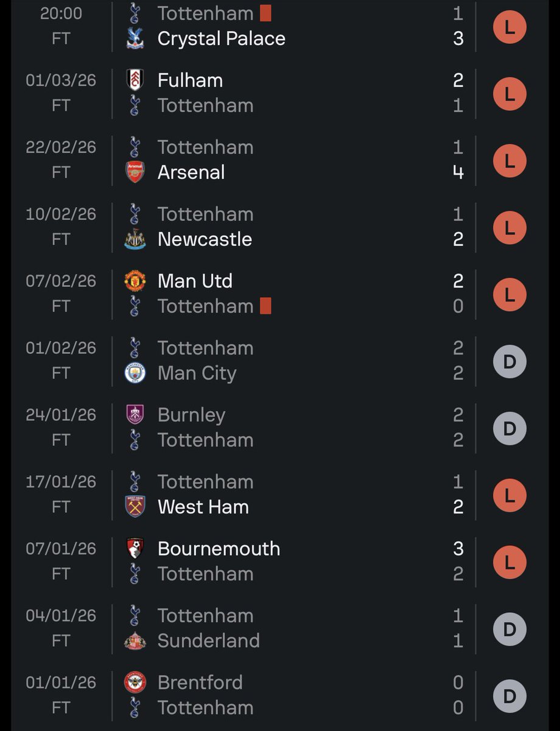Click the Crystal Palace club crest
Viewport: 560px width, 731px height.
(x=135, y=38)
